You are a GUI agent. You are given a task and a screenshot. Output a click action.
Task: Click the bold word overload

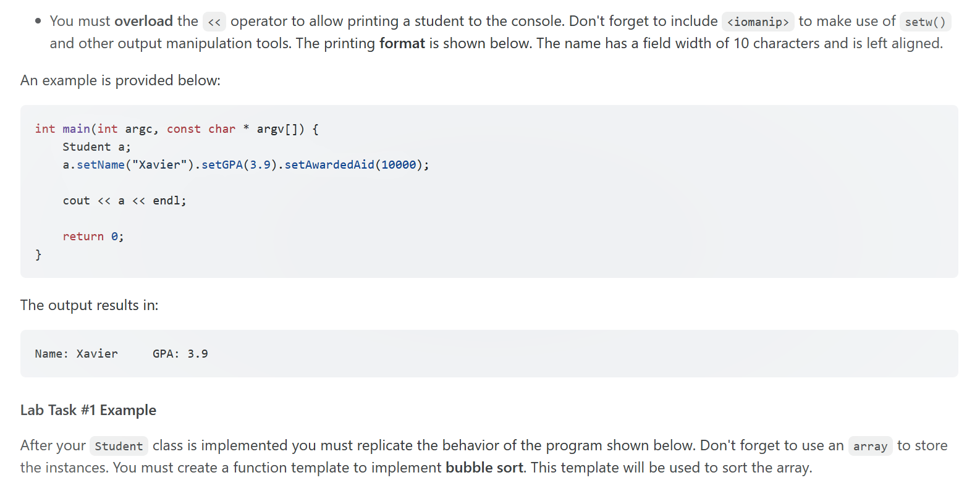[x=143, y=21]
